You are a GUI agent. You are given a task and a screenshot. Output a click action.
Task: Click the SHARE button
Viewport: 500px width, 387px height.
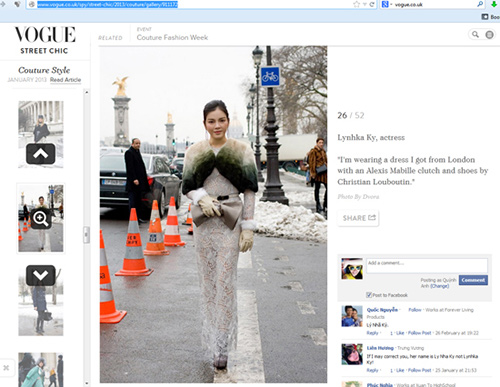click(358, 218)
